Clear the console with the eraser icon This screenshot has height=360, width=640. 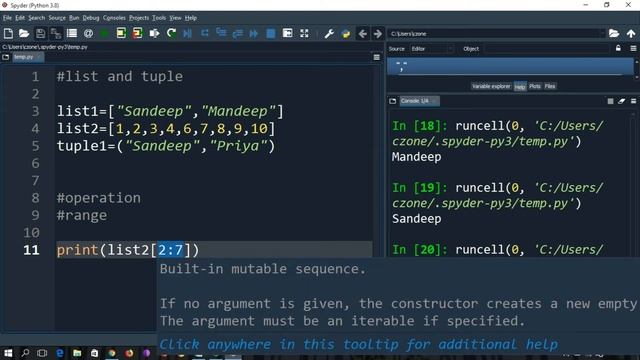pyautogui.click(x=622, y=101)
